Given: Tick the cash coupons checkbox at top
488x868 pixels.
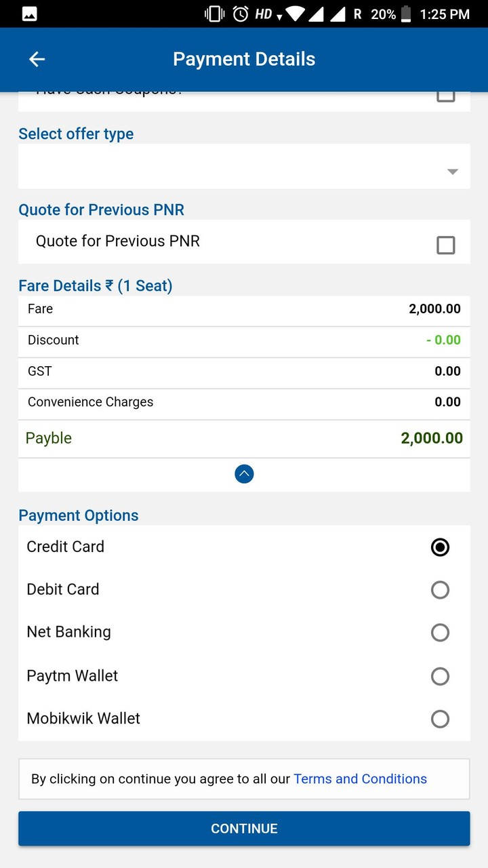Looking at the screenshot, I should (445, 96).
